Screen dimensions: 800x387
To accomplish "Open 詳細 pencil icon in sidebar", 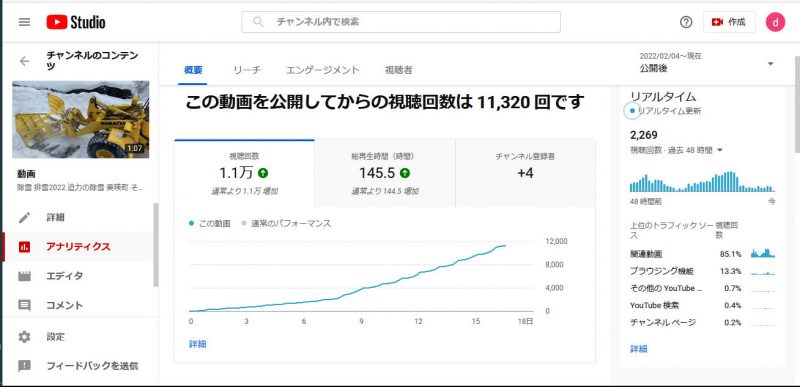I will click(24, 218).
